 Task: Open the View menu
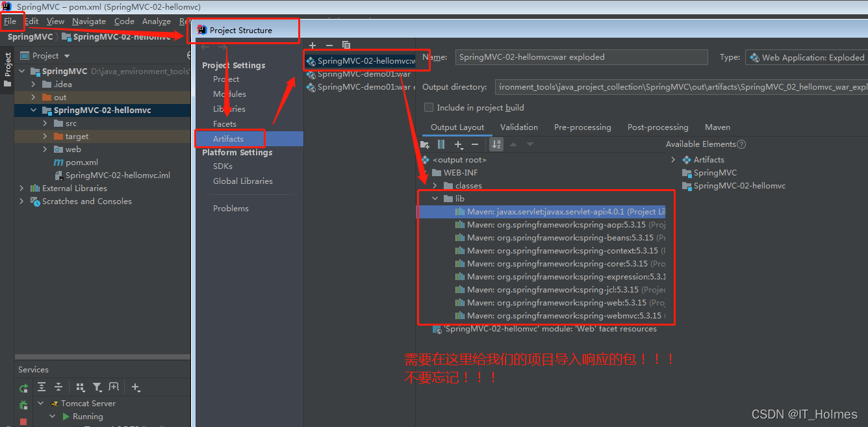click(56, 21)
